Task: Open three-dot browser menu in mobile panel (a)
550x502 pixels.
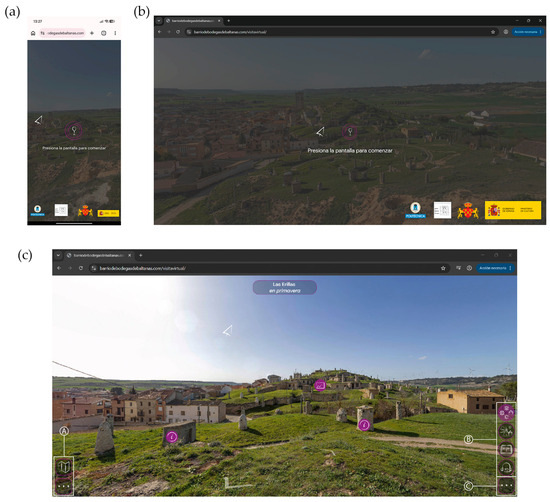Action: pyautogui.click(x=115, y=33)
